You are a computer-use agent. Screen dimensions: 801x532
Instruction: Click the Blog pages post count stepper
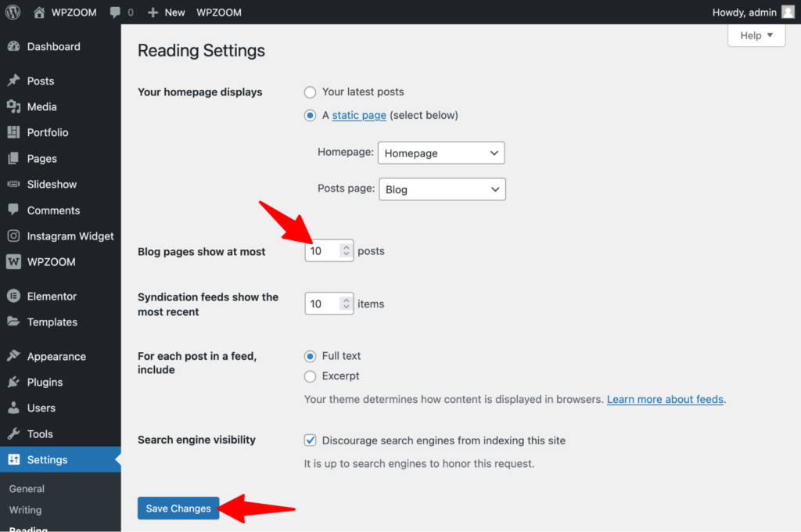tap(346, 251)
